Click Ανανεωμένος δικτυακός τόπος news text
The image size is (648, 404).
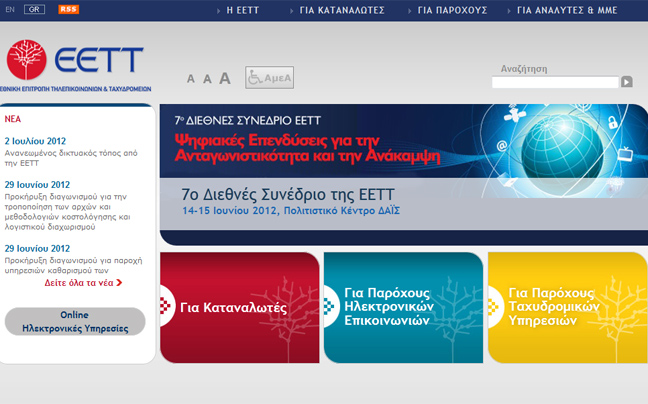click(x=71, y=158)
